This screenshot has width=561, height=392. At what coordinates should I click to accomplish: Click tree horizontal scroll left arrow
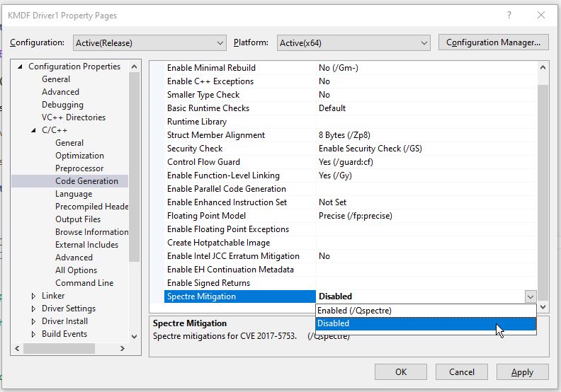17,348
